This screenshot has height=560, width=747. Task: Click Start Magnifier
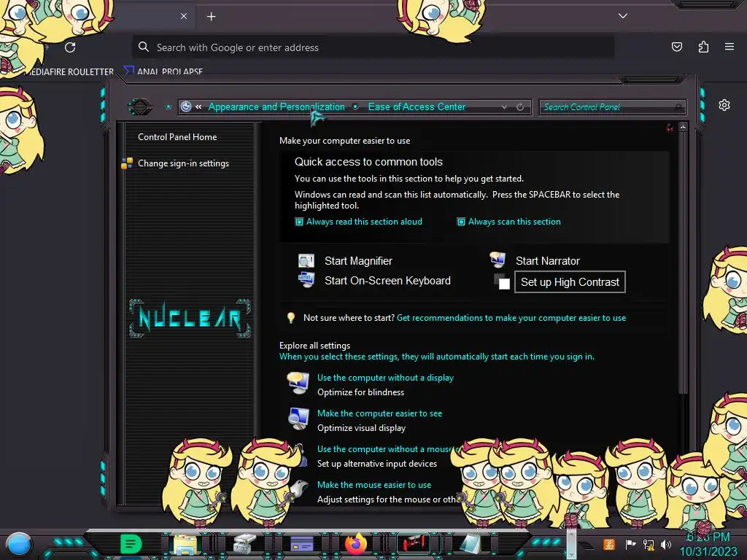click(x=358, y=261)
